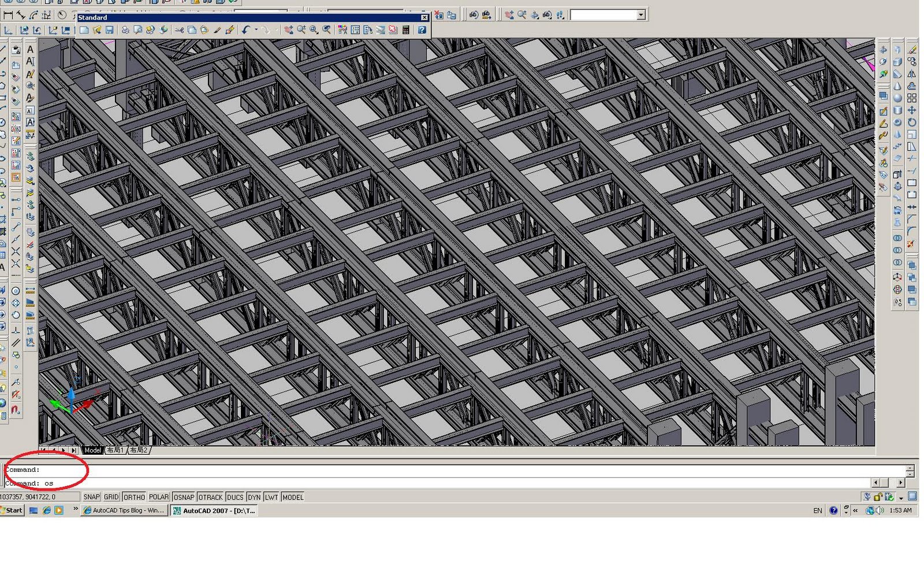Select the Erase tool on the Modify toolbar
This screenshot has width=924, height=578.
[x=913, y=50]
